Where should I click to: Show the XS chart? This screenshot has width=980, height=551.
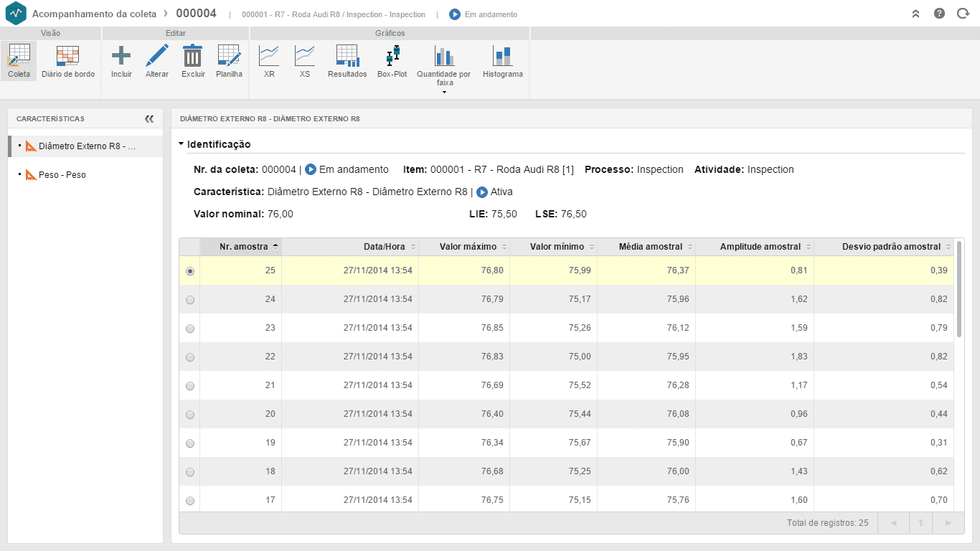305,61
